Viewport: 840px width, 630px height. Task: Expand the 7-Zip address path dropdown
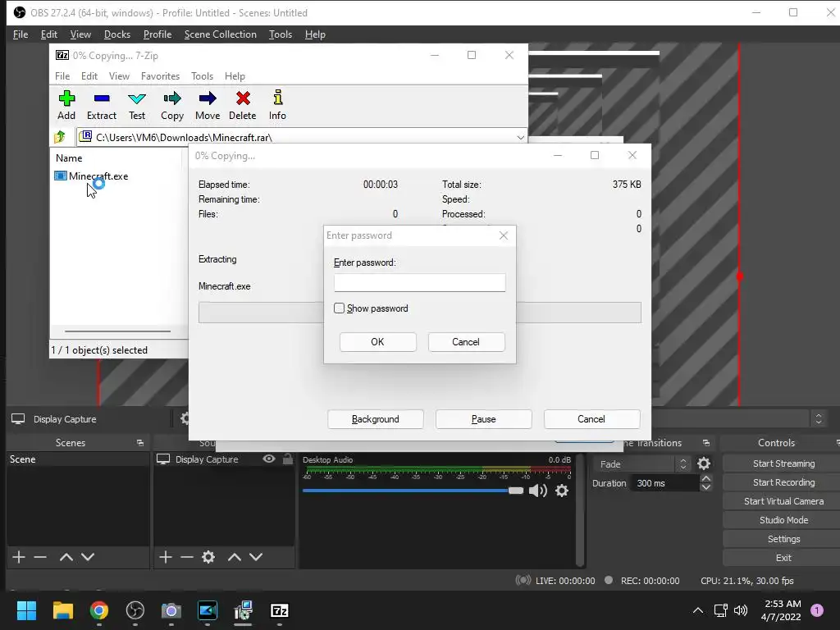[520, 137]
